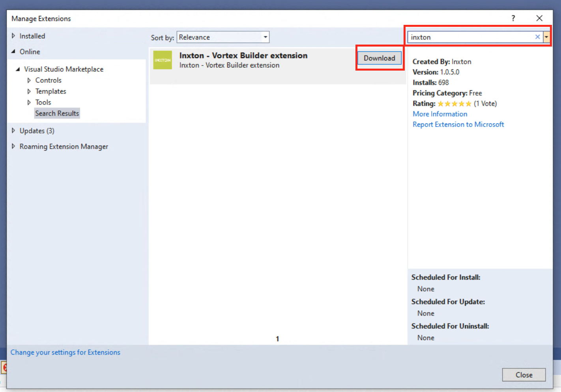Expand the Controls node
Screen dimensions: 561x392
tap(29, 80)
